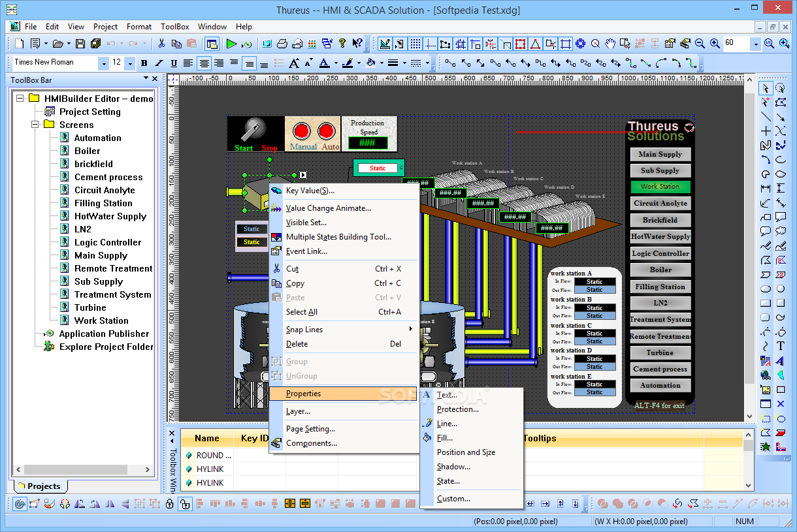
Task: Click the Copy toolbar icon
Action: point(176,44)
